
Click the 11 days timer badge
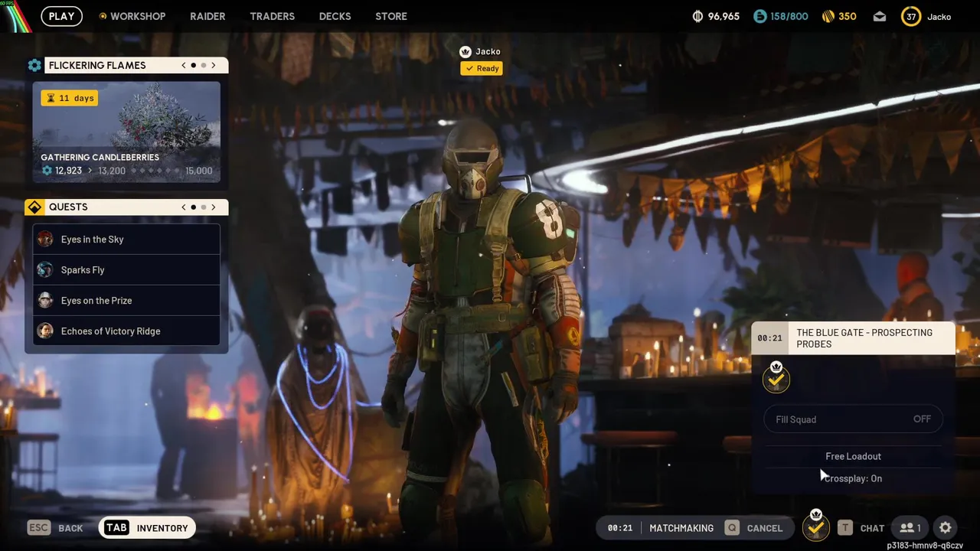(70, 98)
